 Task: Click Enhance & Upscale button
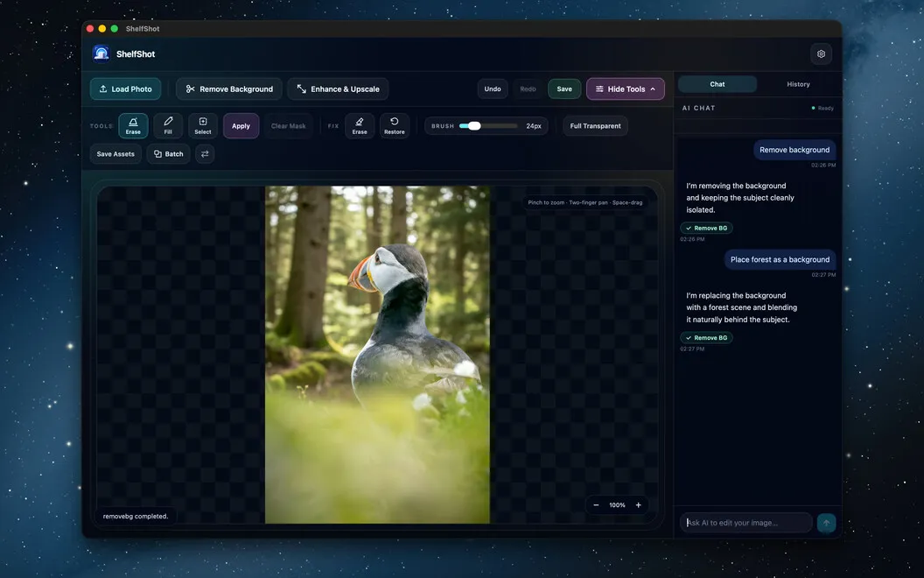tap(339, 89)
